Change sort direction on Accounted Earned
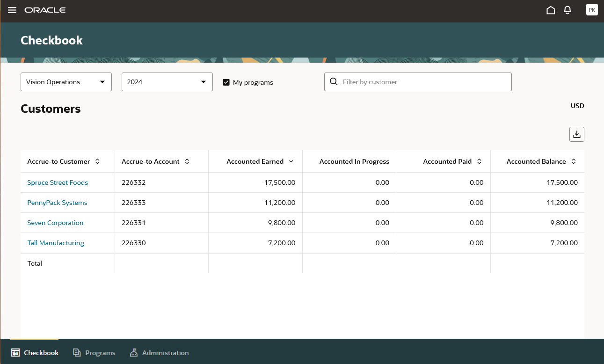Viewport: 604px width, 364px height. pos(291,161)
